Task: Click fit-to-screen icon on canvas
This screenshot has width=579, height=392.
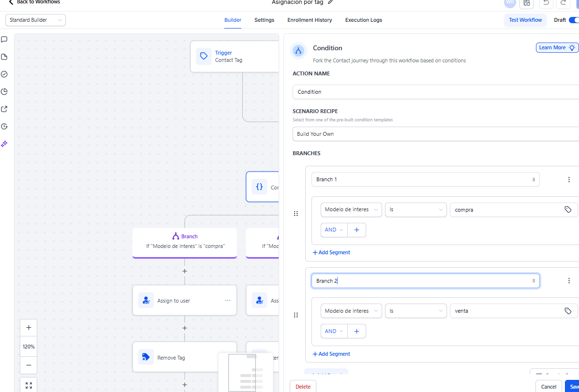Action: point(29,385)
